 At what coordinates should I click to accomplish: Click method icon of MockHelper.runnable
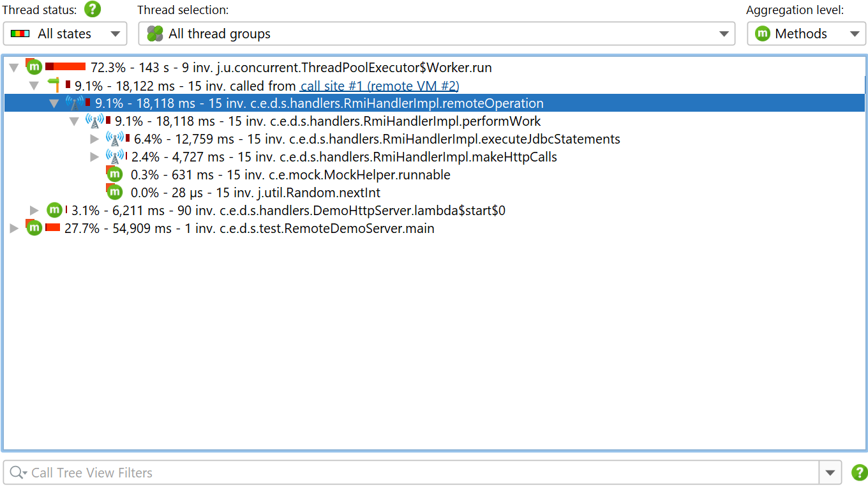click(x=114, y=174)
